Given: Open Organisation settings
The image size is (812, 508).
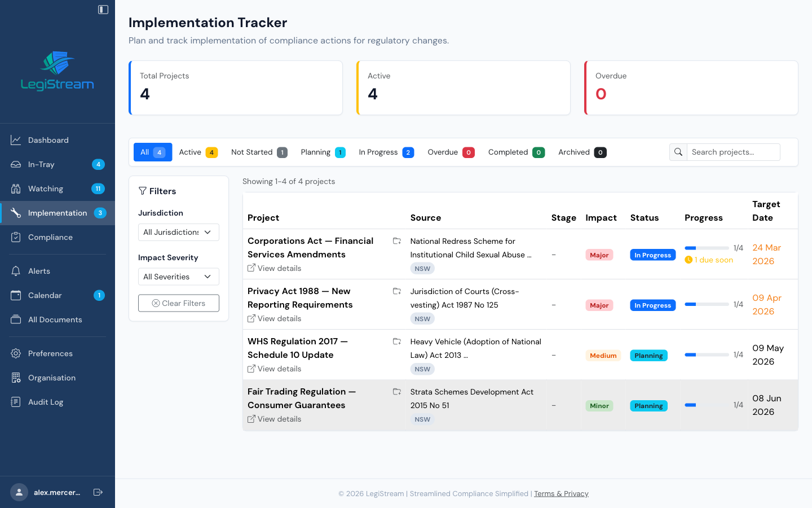Looking at the screenshot, I should [x=52, y=378].
